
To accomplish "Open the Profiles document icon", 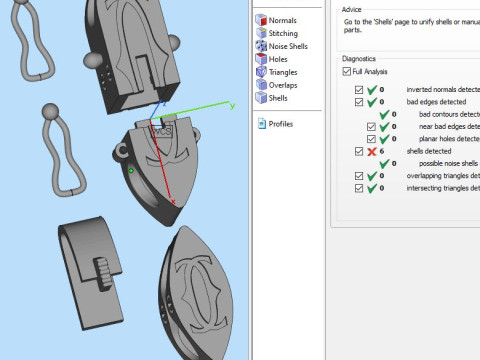I will click(262, 124).
